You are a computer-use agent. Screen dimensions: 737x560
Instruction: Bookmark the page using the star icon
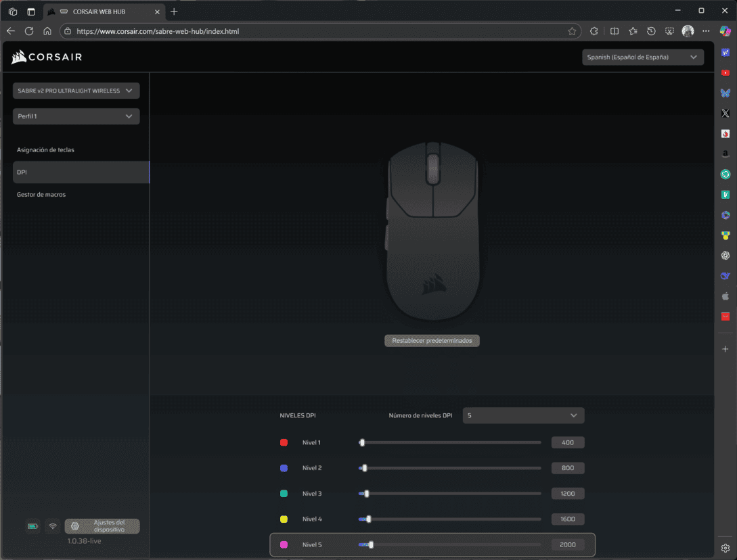pyautogui.click(x=572, y=31)
